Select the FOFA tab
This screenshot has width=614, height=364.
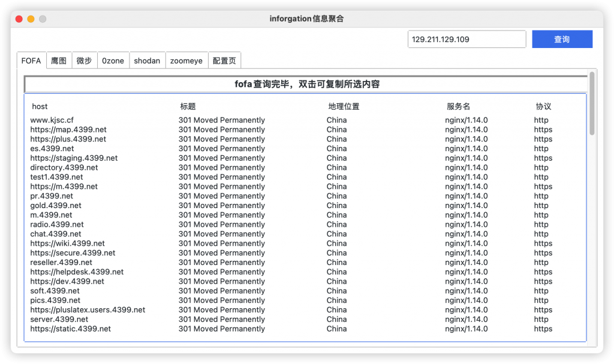[x=31, y=60]
